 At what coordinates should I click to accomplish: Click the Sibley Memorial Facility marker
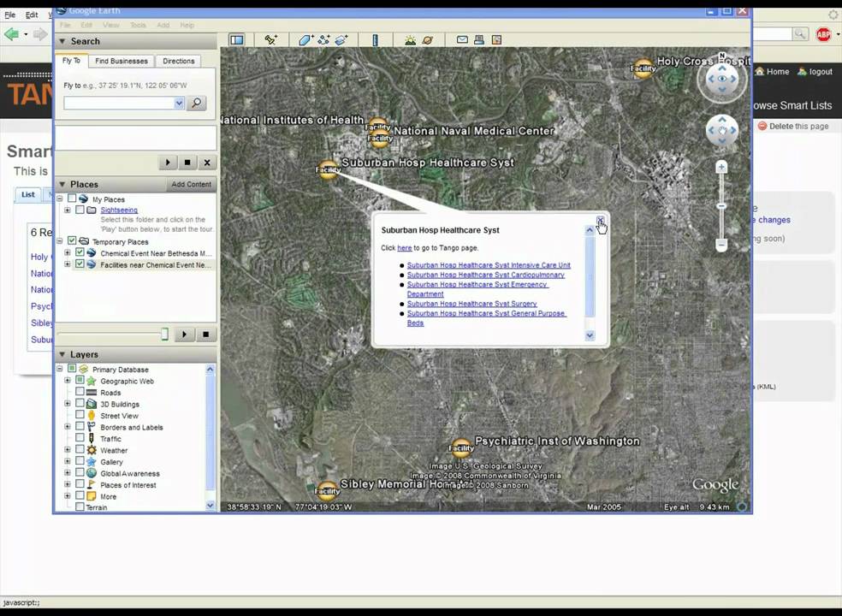tap(327, 490)
